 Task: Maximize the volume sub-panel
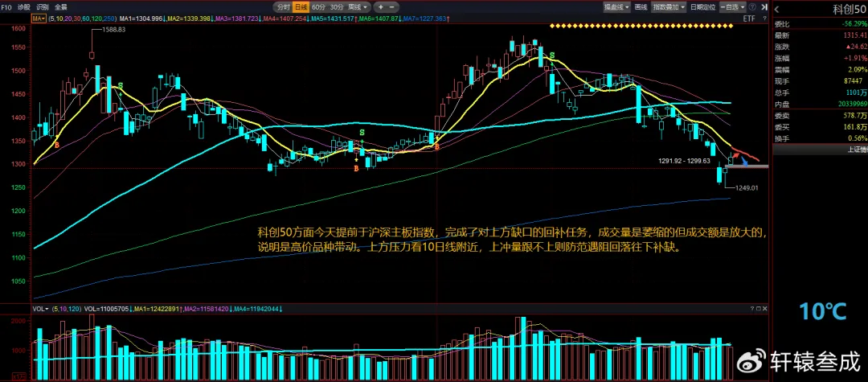coord(757,308)
